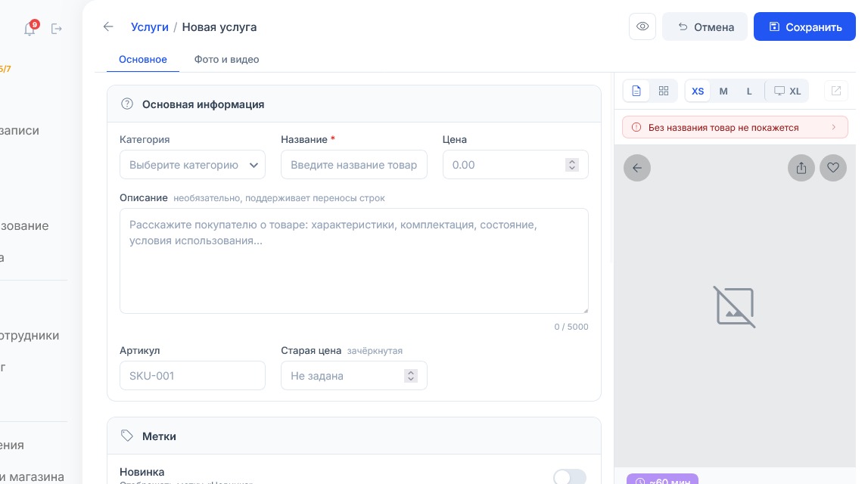Click the missing image placeholder in preview
868x484 pixels.
point(735,306)
